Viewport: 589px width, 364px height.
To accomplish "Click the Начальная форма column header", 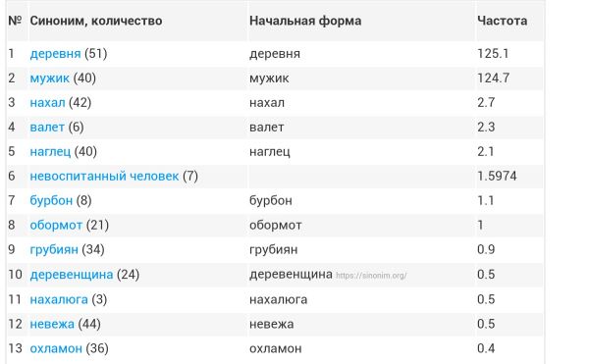I will [305, 21].
